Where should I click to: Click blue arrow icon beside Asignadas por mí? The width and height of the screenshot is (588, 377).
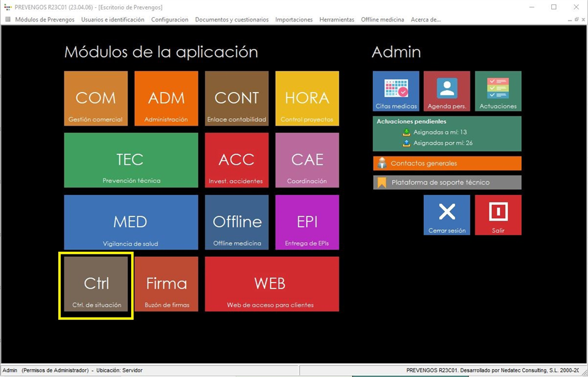tap(406, 143)
